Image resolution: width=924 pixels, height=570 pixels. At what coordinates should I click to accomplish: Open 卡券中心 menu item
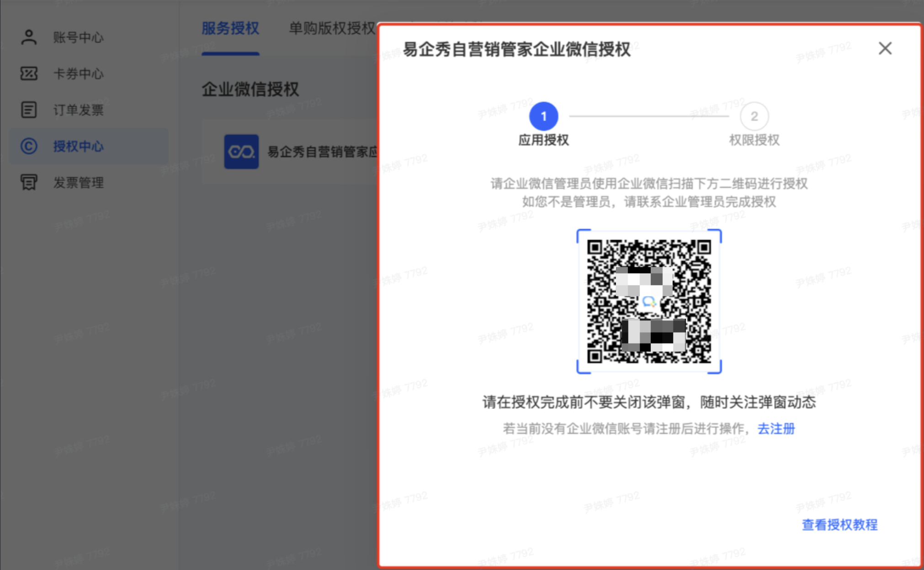pyautogui.click(x=78, y=74)
